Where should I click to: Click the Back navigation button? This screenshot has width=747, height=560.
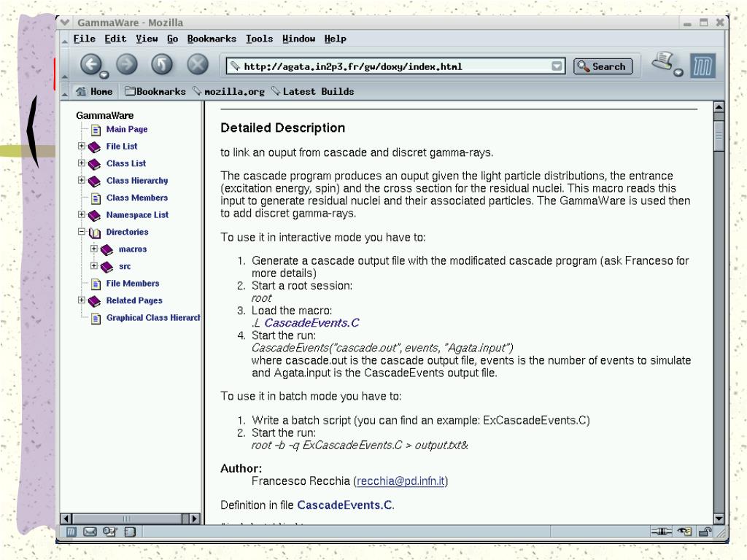91,64
